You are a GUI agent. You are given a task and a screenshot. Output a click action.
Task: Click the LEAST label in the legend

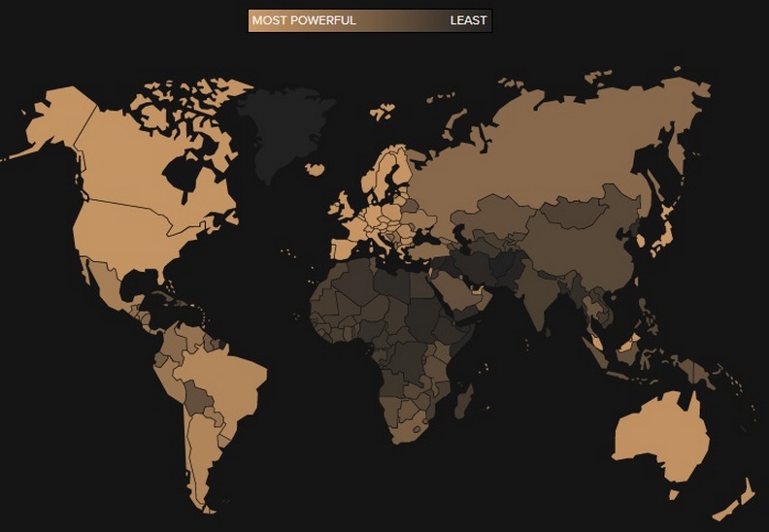(x=468, y=20)
